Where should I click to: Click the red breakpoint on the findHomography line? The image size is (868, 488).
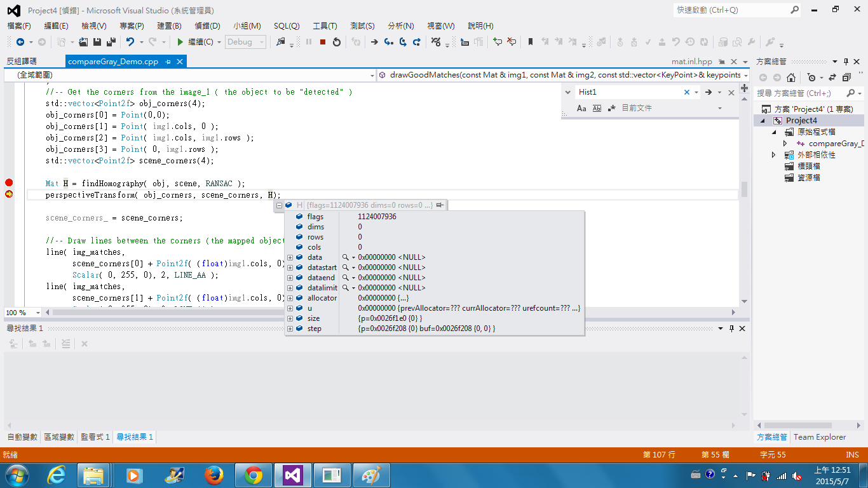click(9, 183)
